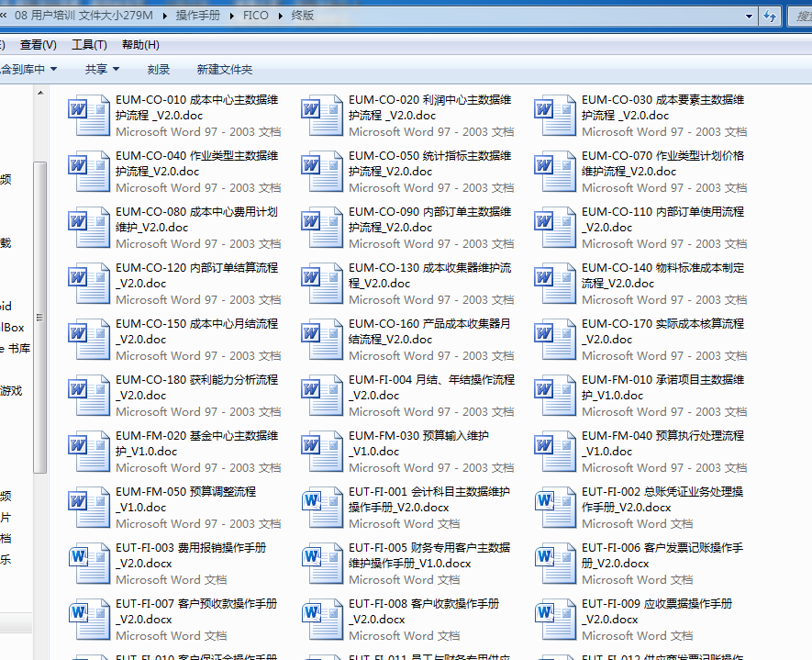
Task: Select Word icon for EUM-CO-150 成本中心月结流程
Action: click(x=89, y=339)
